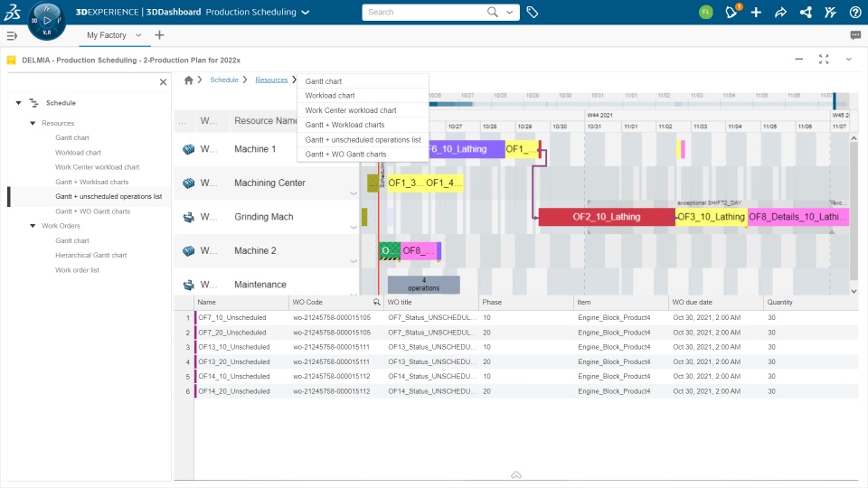Click the search magnifier icon
Image resolution: width=868 pixels, height=488 pixels.
[492, 12]
